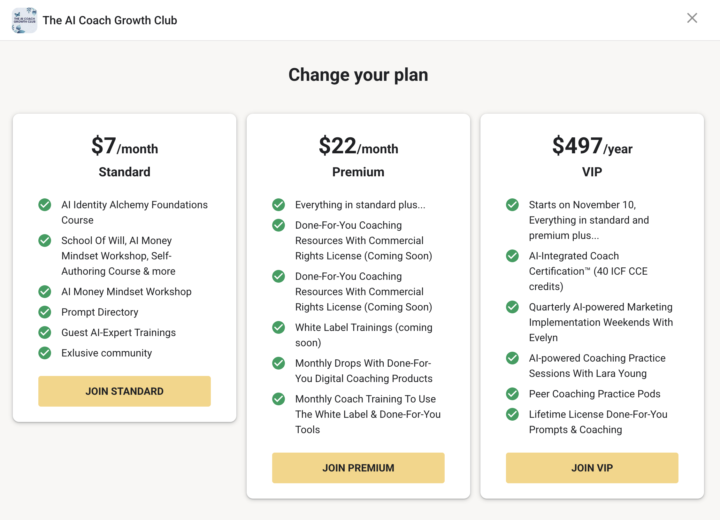
Task: Click Monthly Drops With Done-For-You Digital Products text
Action: click(363, 371)
